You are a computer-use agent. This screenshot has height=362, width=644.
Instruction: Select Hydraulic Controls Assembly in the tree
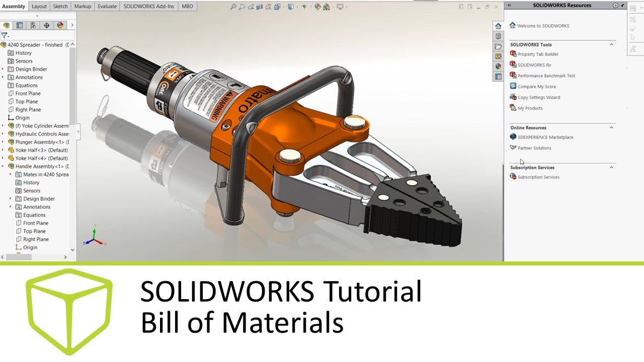(x=38, y=134)
